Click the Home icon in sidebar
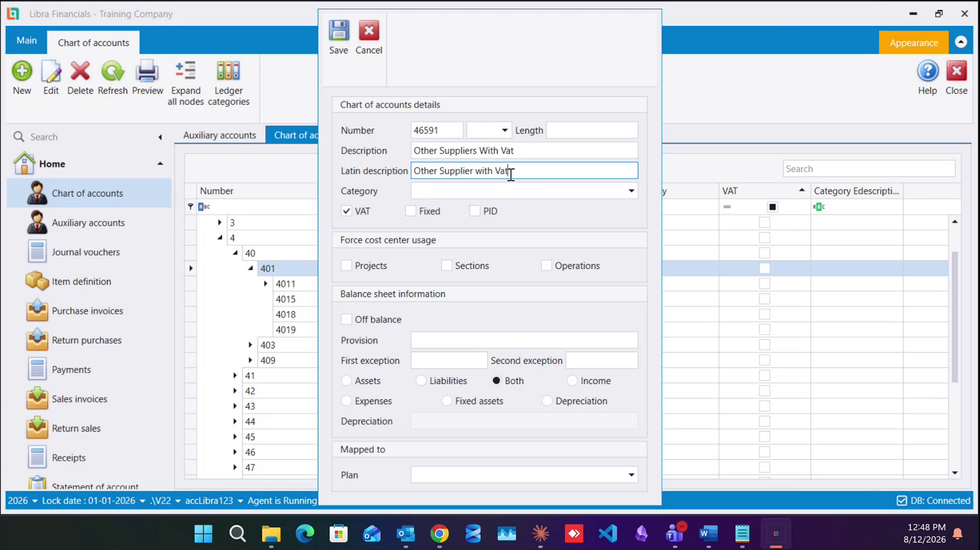This screenshot has width=980, height=550. click(x=24, y=163)
